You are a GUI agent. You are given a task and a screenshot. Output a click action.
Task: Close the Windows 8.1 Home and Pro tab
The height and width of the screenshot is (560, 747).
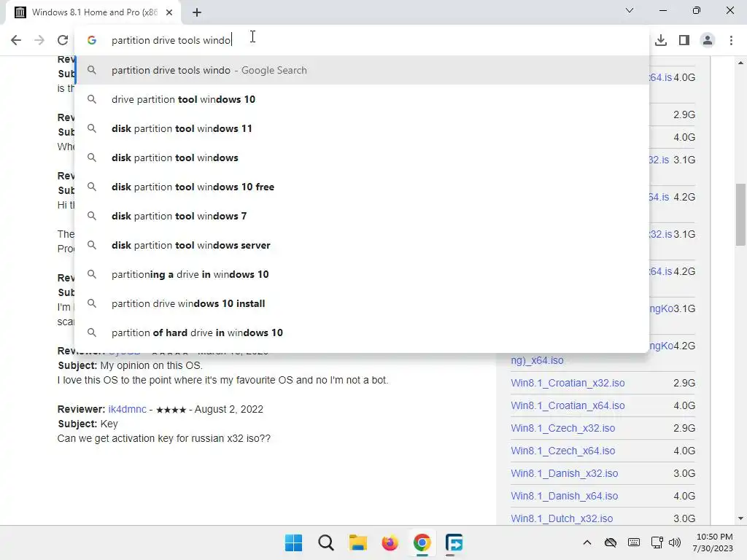169,12
